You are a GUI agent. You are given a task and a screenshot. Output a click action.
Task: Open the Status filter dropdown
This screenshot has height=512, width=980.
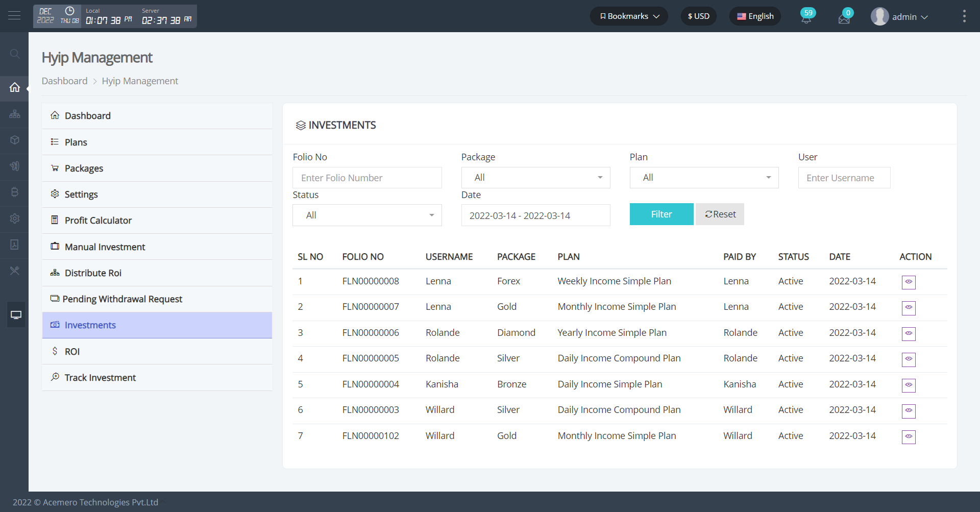point(366,215)
